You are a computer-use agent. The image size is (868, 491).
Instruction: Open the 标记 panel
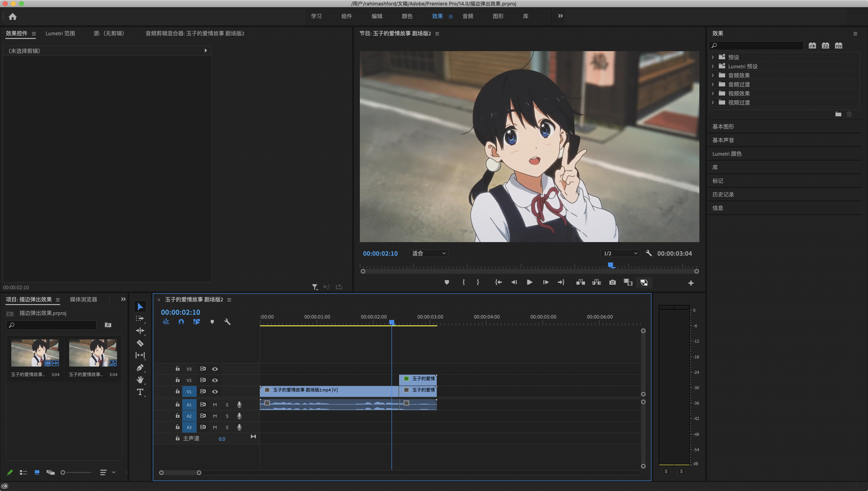[x=718, y=181]
